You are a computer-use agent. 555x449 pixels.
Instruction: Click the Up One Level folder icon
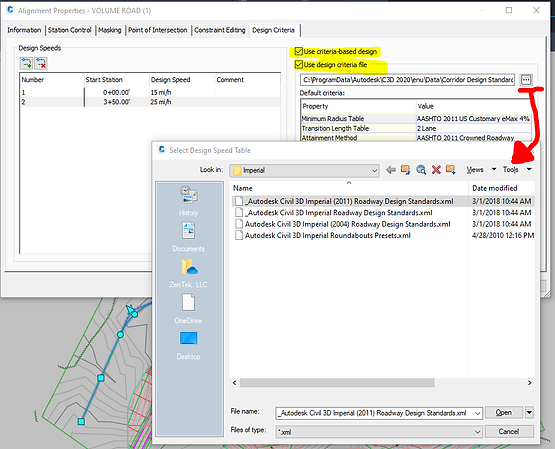click(406, 170)
